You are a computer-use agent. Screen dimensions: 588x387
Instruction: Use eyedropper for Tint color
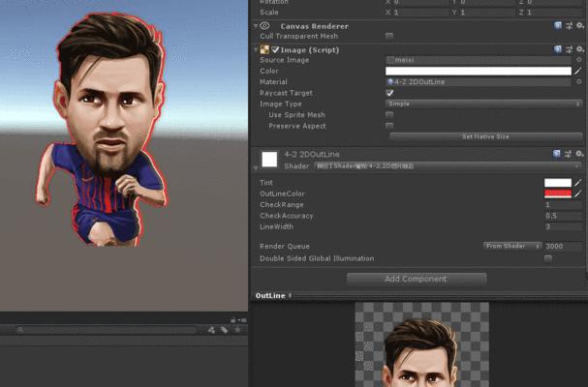pos(578,183)
